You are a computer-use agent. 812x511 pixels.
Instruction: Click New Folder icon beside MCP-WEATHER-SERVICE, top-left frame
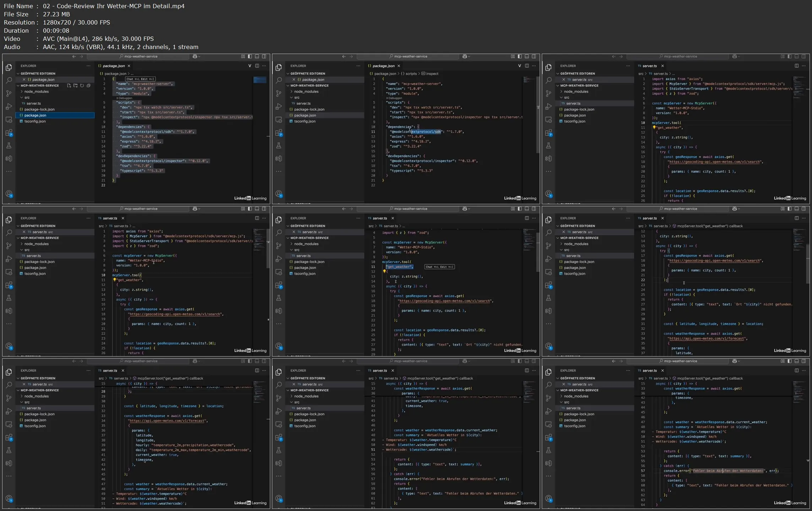pos(75,86)
